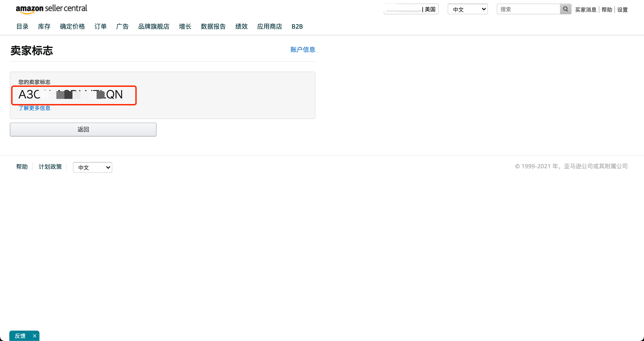The width and height of the screenshot is (644, 341).
Task: Open the 广告 menu
Action: click(x=123, y=27)
